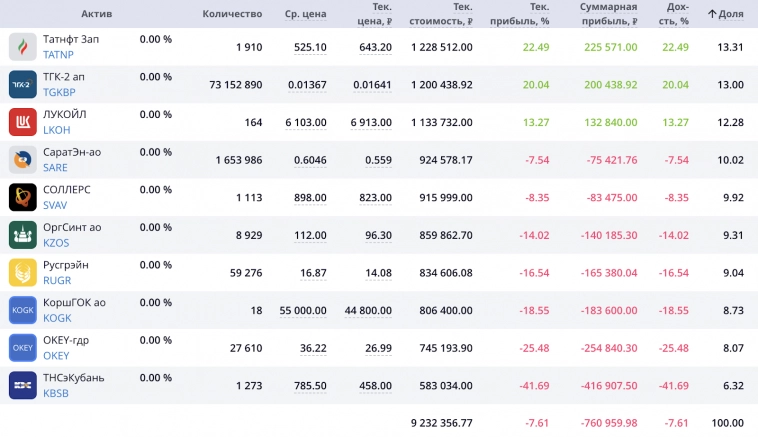Click current price 44 800.00 for КоршГОК
The image size is (758, 437).
(368, 310)
